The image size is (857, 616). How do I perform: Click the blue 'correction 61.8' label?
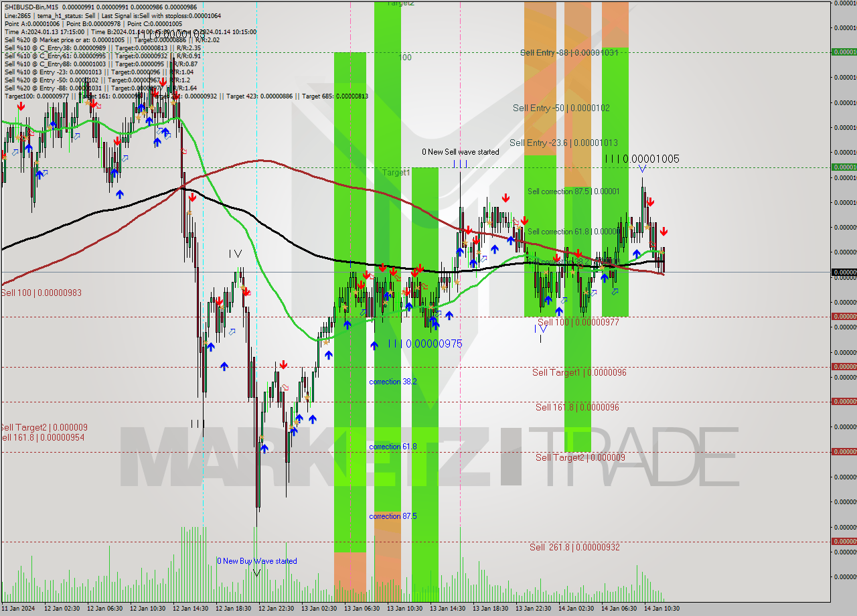(x=393, y=447)
